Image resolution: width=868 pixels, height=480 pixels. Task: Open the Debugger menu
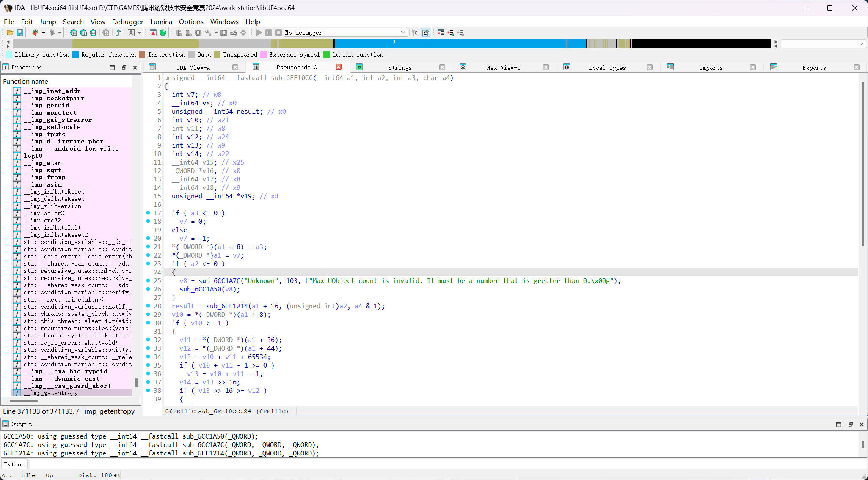[128, 22]
